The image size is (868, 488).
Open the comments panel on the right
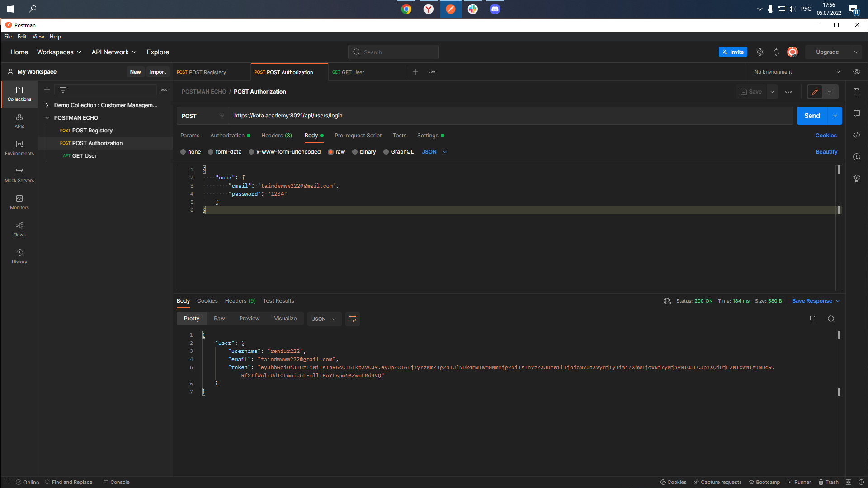click(x=857, y=113)
